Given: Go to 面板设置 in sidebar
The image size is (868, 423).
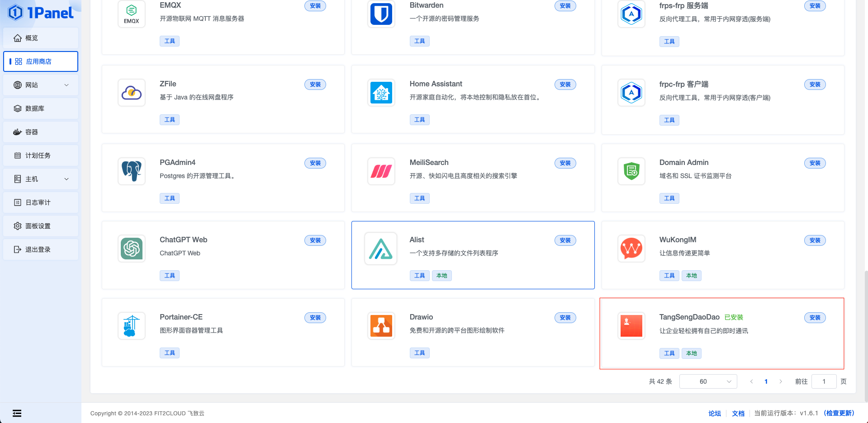Looking at the screenshot, I should tap(38, 226).
